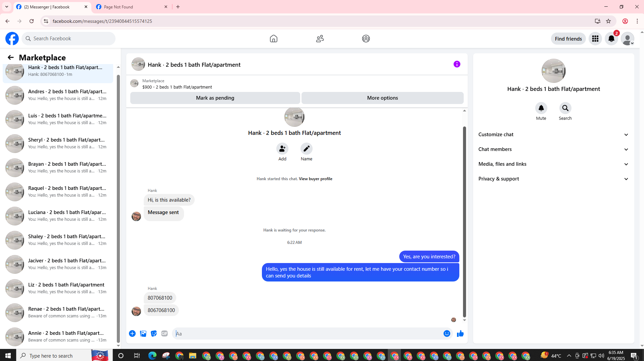Image resolution: width=644 pixels, height=361 pixels.
Task: Click More options button
Action: (382, 98)
